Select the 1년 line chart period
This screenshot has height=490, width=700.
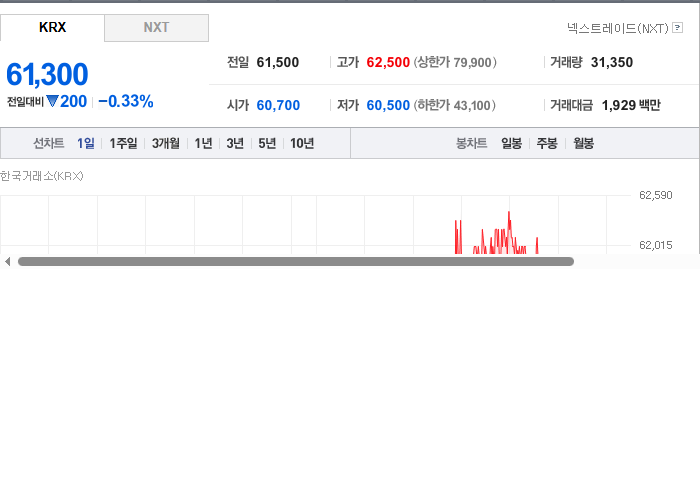(203, 143)
